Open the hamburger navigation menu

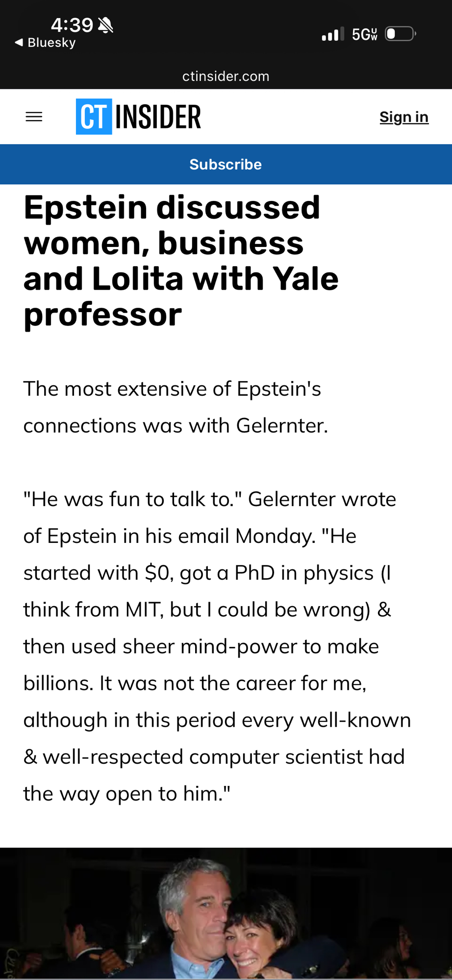coord(34,117)
